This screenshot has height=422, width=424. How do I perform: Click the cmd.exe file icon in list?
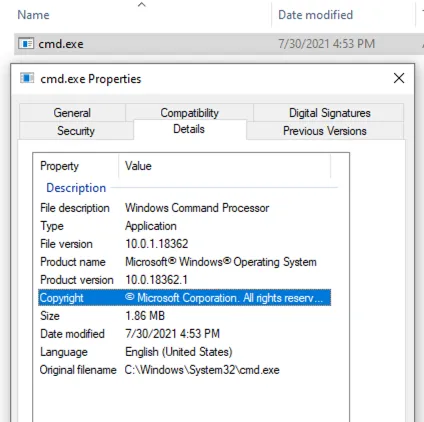(x=26, y=44)
